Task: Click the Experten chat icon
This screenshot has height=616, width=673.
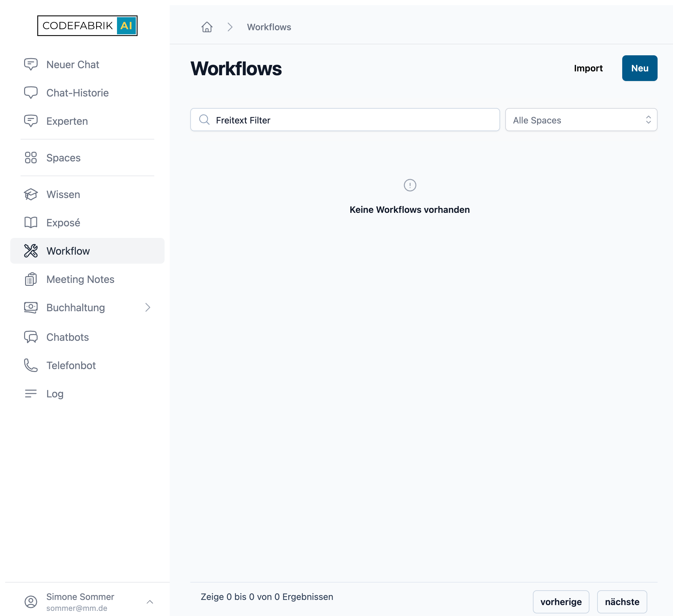Action: pos(31,121)
